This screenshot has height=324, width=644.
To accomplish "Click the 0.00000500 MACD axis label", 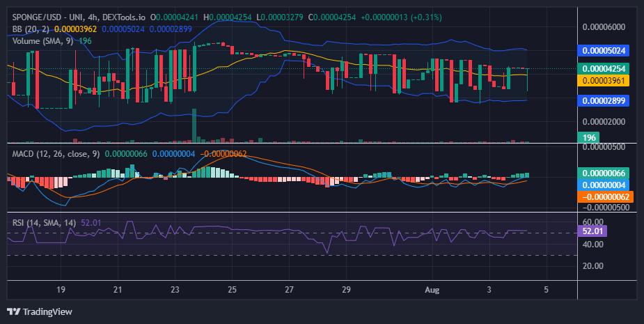I will click(604, 147).
